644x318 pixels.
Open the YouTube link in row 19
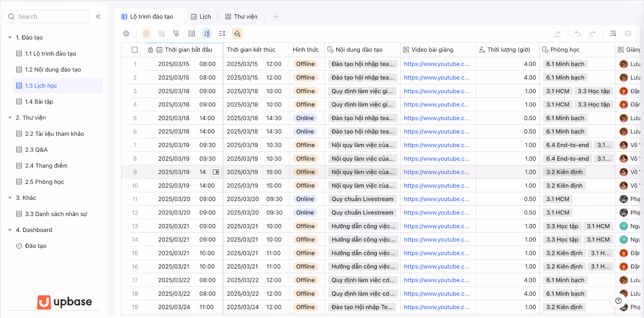[437, 307]
